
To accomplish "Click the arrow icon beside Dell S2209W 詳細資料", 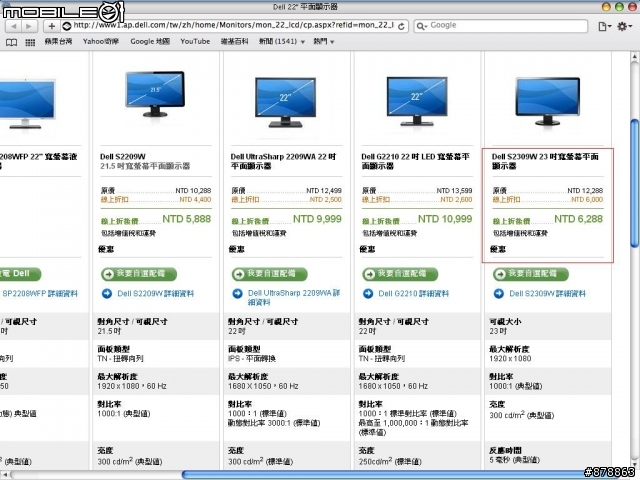I will pyautogui.click(x=107, y=293).
